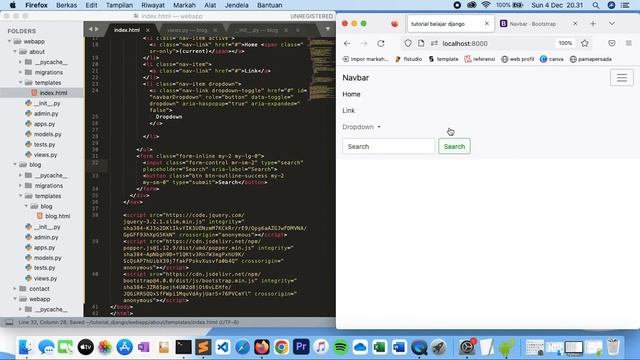Screen dimensions: 640x360
Task: Go back in Firefox
Action: (x=347, y=43)
